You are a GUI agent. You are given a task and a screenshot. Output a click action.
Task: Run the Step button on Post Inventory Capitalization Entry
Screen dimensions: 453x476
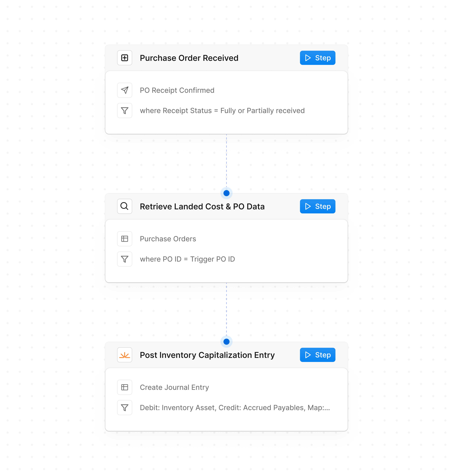[x=317, y=355]
